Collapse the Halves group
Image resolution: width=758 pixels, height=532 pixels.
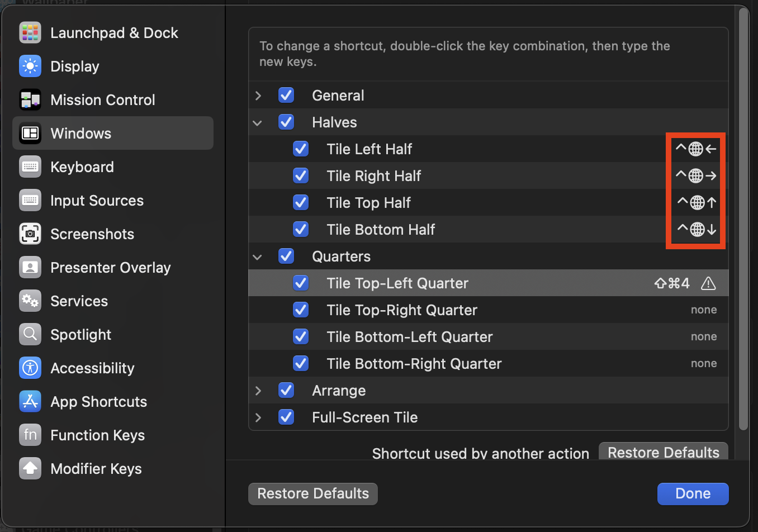(258, 122)
